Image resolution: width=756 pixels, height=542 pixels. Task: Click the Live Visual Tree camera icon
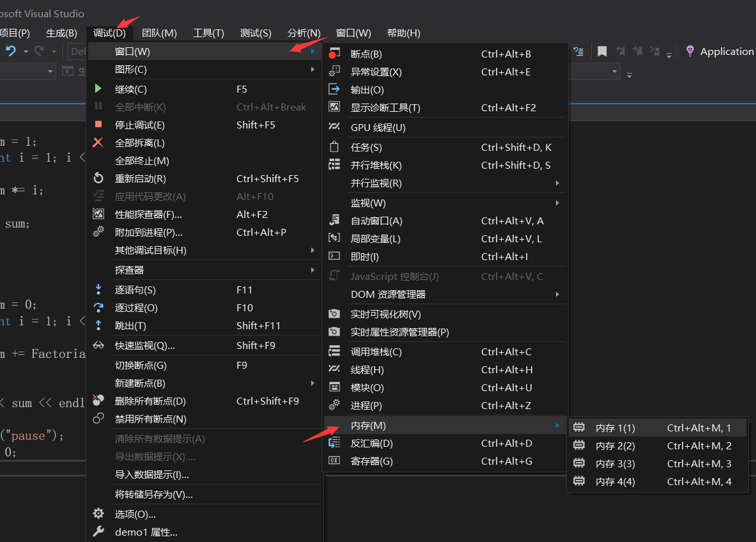point(334,314)
